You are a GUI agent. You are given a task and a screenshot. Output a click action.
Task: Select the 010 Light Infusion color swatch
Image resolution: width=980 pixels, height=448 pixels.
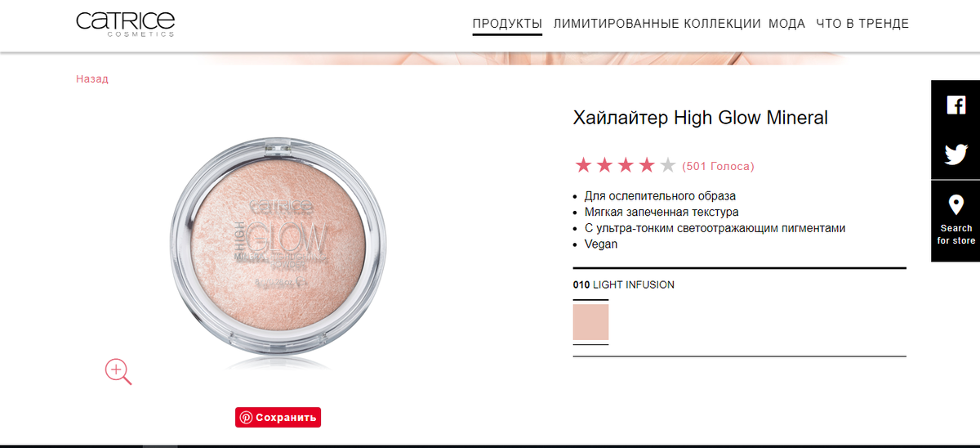(590, 322)
